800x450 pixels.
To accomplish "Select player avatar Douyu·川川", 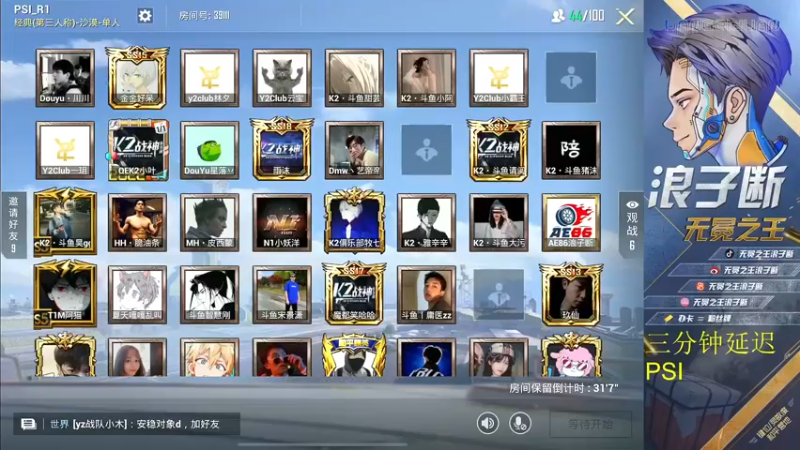I will (65, 78).
